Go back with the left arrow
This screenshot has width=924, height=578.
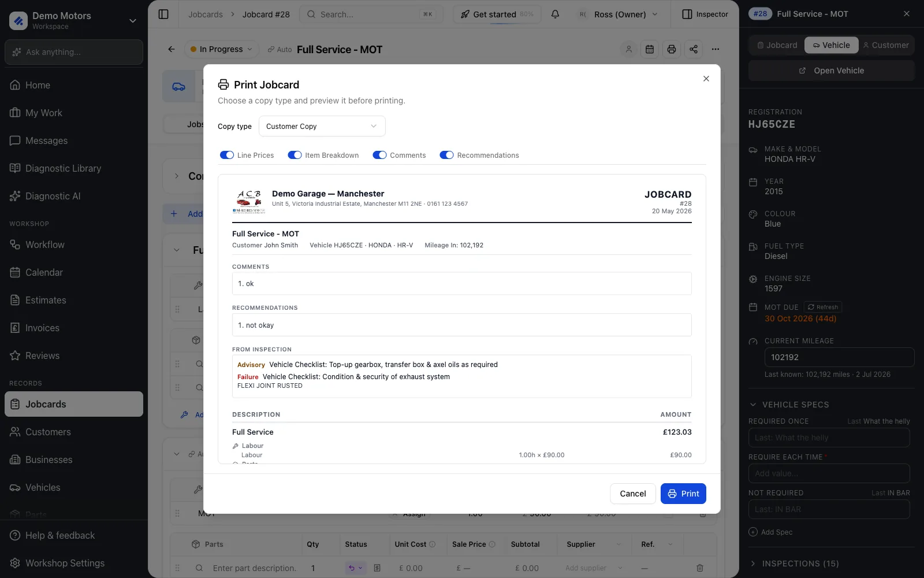pyautogui.click(x=172, y=49)
